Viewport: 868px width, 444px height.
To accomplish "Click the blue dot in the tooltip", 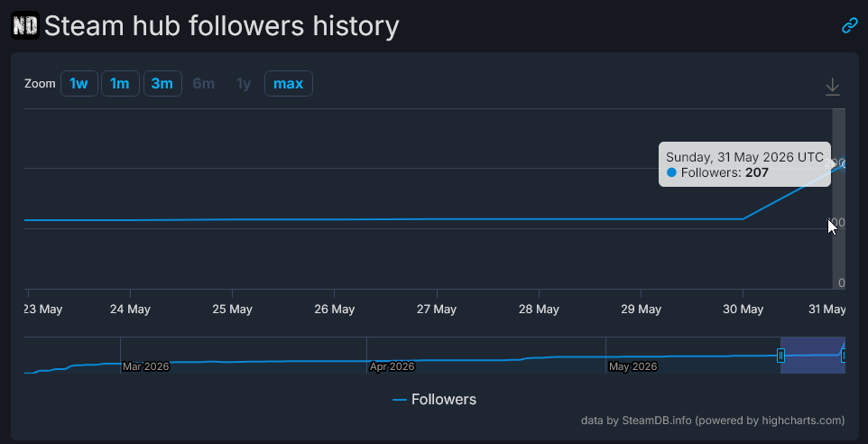I will [x=671, y=172].
